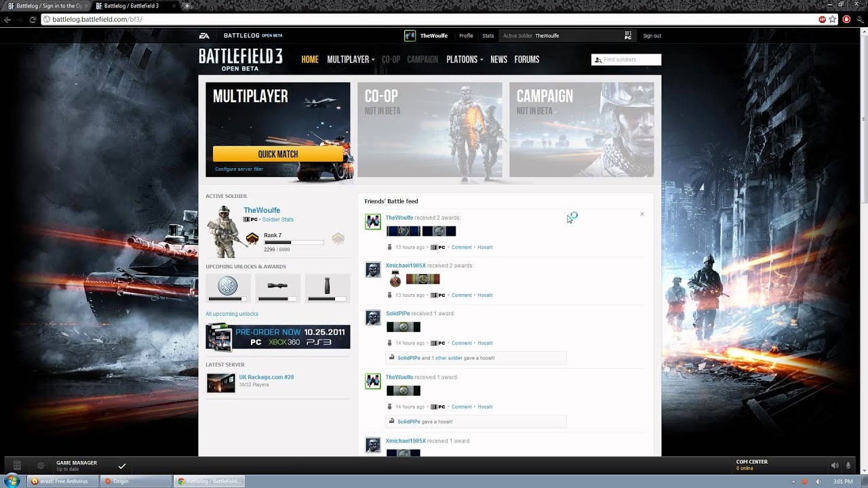Mute speaker in bottom Battlelog bar
Image resolution: width=868 pixels, height=488 pixels.
coord(835,466)
